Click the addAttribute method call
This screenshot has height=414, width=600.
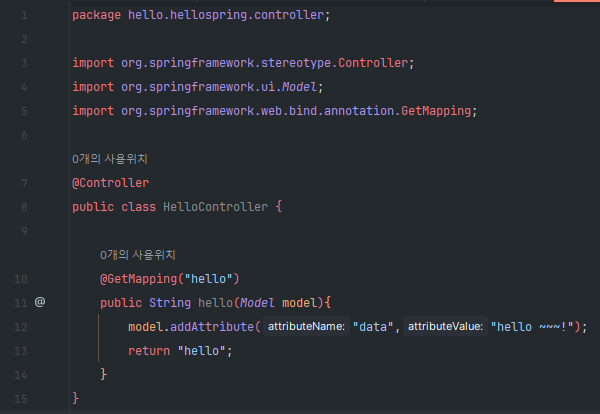(212, 327)
